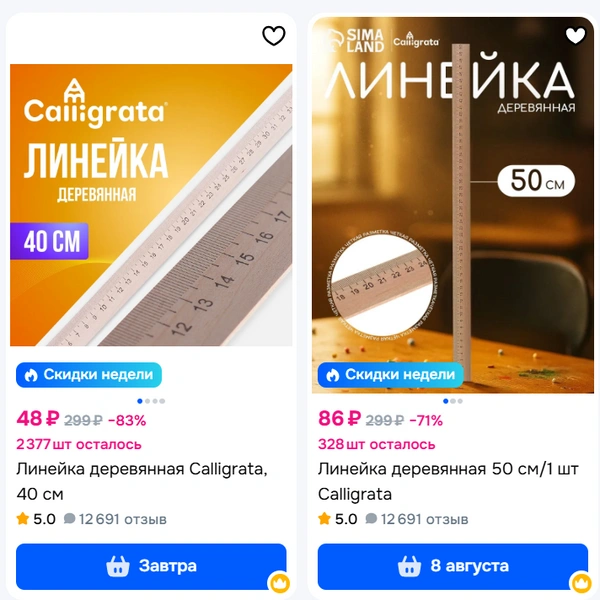The image size is (600, 600).
Task: Open the 50 см Sima Land product image
Action: pos(453,205)
